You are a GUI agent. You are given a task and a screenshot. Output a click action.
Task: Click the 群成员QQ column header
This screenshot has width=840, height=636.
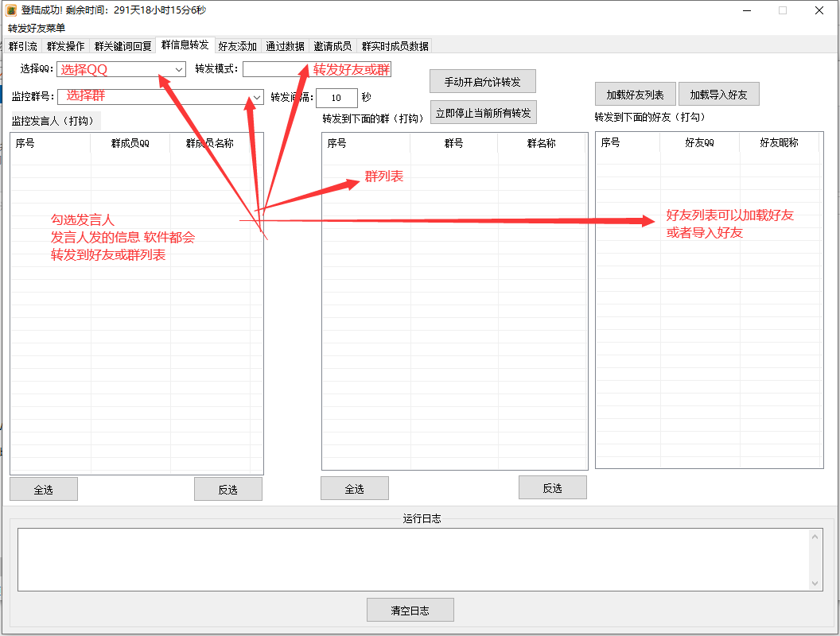130,143
